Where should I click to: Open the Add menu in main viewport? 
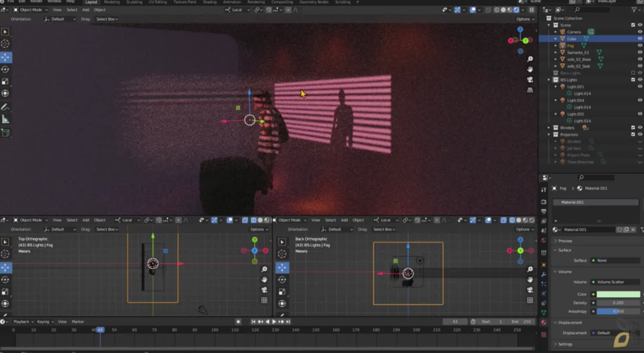(86, 10)
